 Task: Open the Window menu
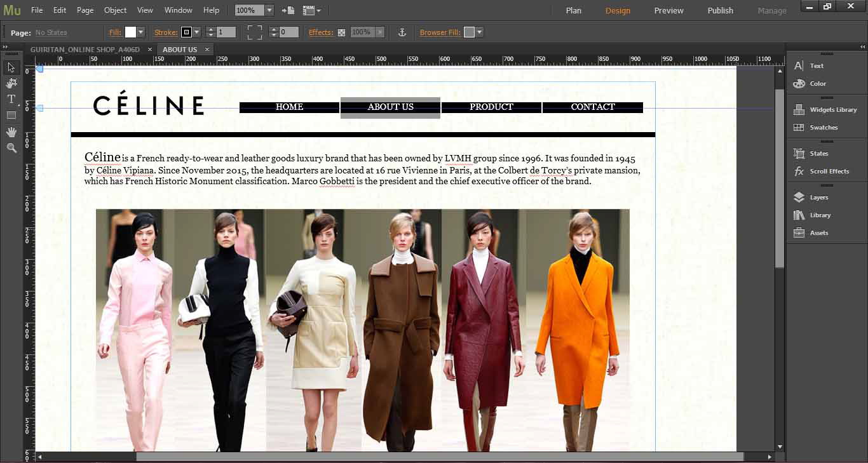point(179,10)
